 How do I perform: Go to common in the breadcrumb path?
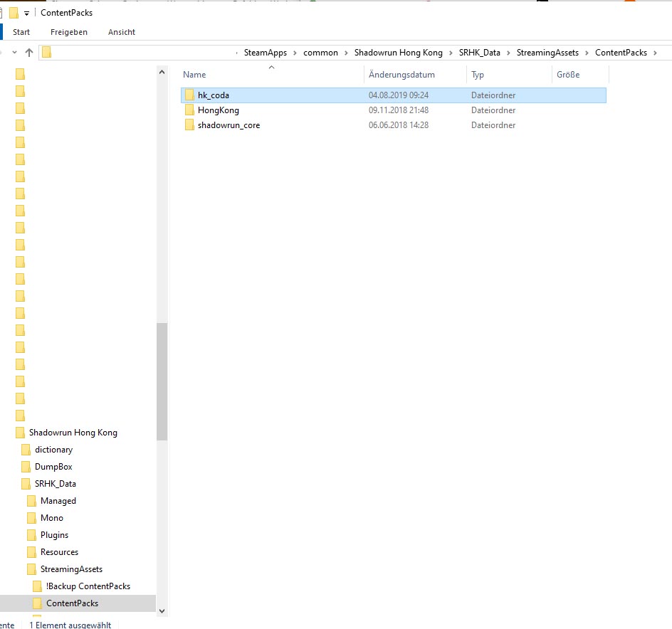tap(320, 53)
